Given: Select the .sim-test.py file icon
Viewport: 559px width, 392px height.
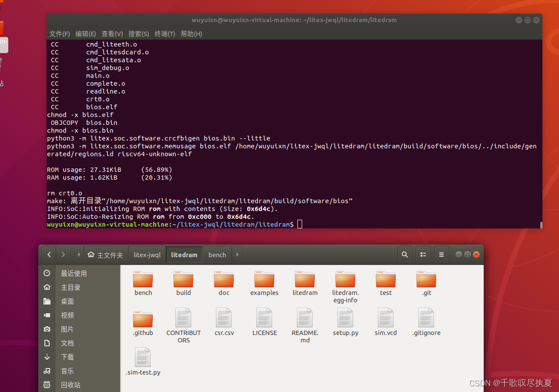Looking at the screenshot, I should [x=143, y=357].
